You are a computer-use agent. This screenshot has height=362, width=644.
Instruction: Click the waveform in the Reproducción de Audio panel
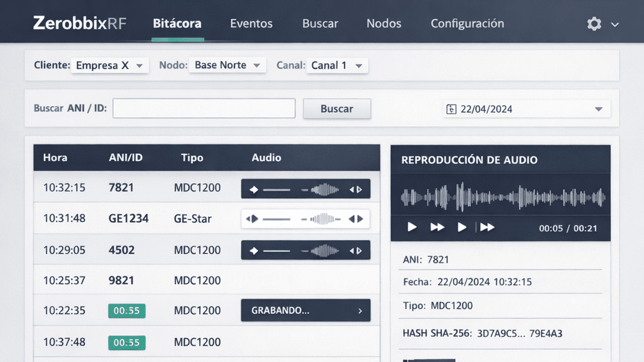(x=501, y=195)
